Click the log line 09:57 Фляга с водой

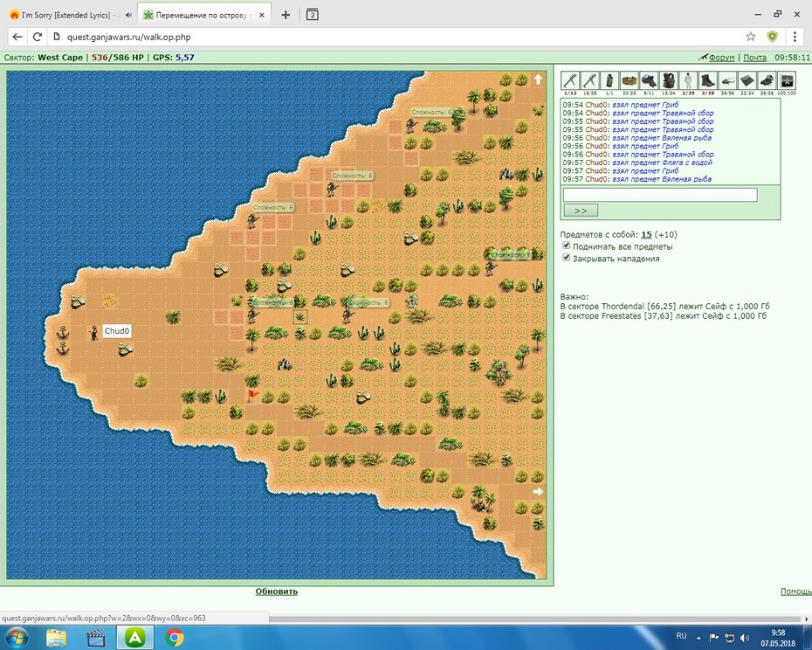pos(637,162)
